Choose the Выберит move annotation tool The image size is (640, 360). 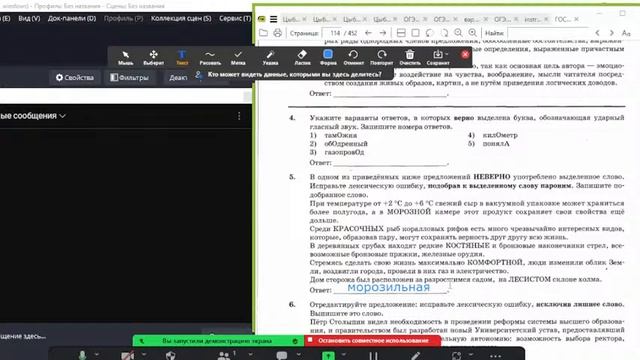(153, 57)
